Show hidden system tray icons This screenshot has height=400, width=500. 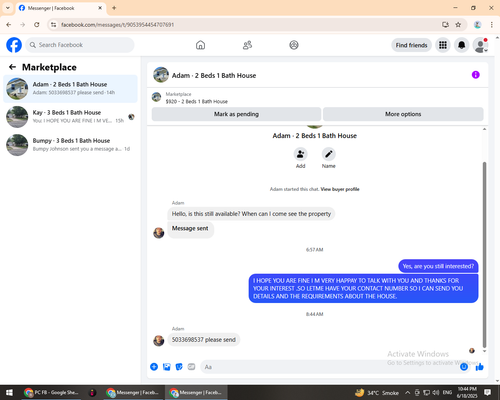pos(407,392)
